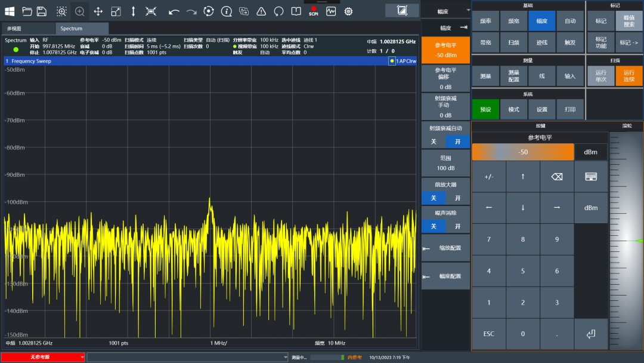Viewport: 644px width, 363px height.
Task: Click the 参考电平偏移 0 dB button
Action: (445, 79)
